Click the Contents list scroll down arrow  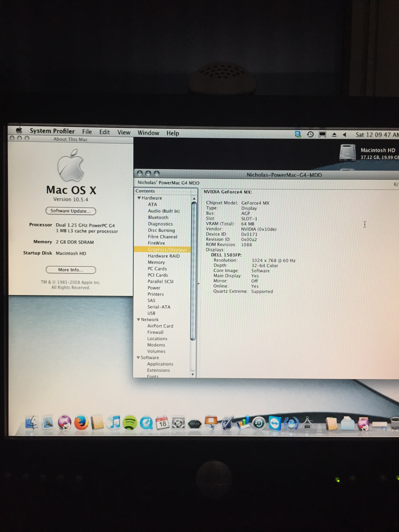pos(193,374)
